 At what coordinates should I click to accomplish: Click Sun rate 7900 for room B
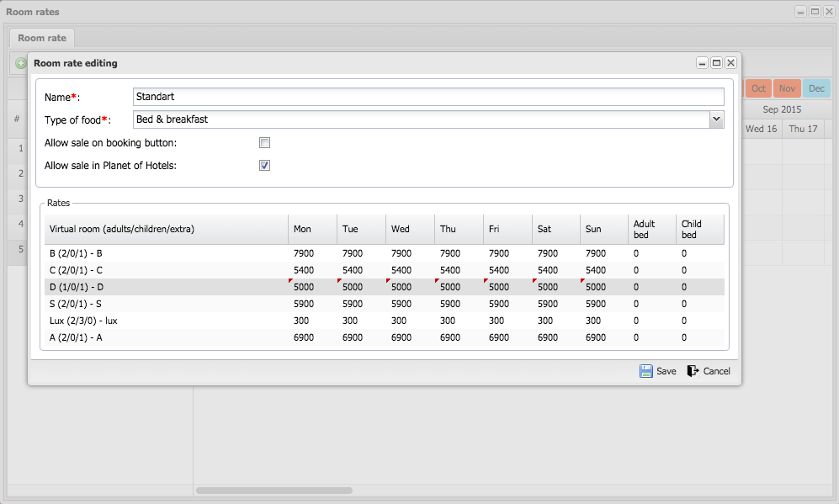coord(596,253)
